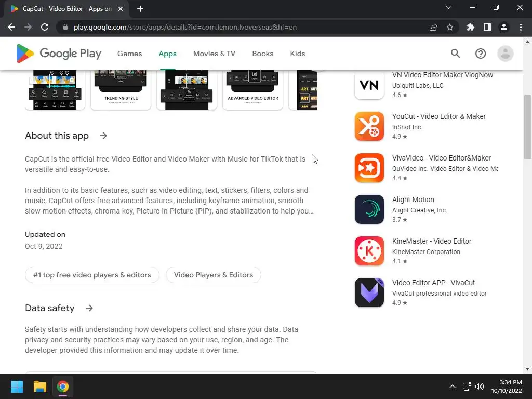Open the Chrome tab search chevron
The width and height of the screenshot is (532, 399).
click(x=448, y=7)
